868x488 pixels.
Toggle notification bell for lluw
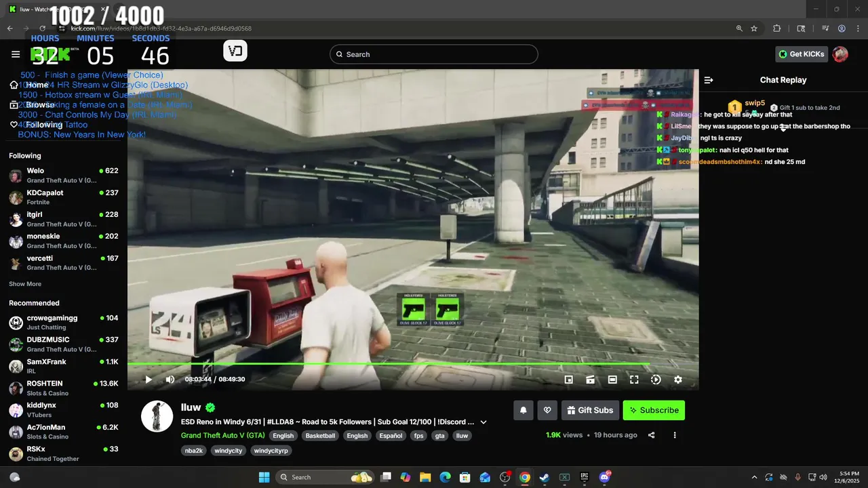(523, 410)
